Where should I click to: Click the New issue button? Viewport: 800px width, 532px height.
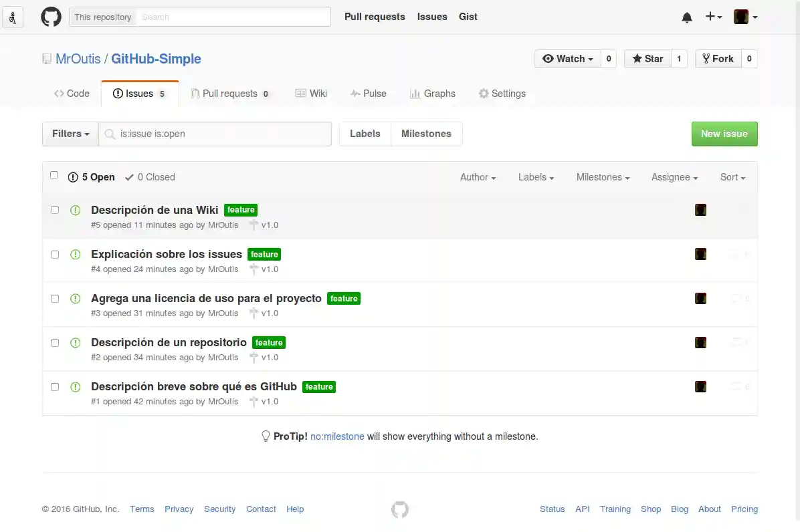pyautogui.click(x=724, y=134)
